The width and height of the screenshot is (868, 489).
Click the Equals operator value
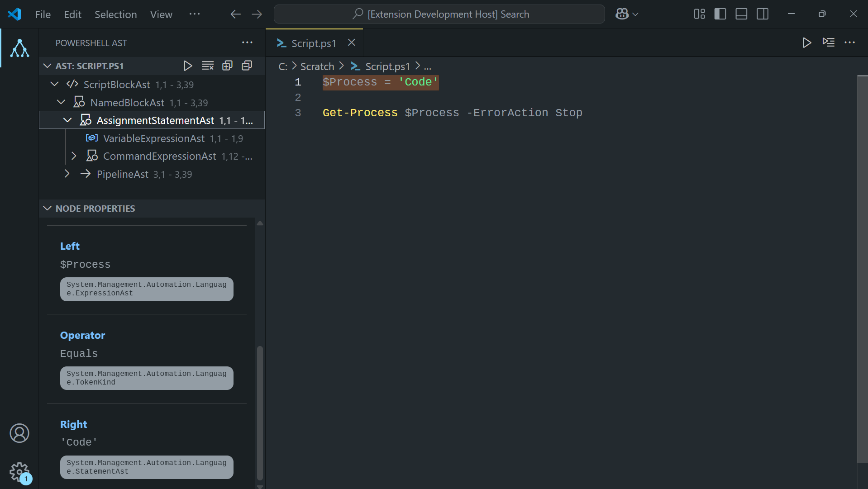coord(79,353)
